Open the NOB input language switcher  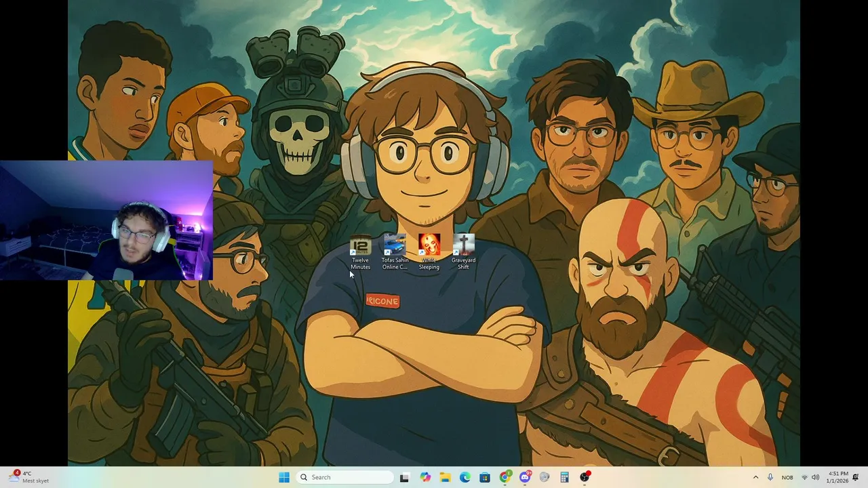click(787, 477)
